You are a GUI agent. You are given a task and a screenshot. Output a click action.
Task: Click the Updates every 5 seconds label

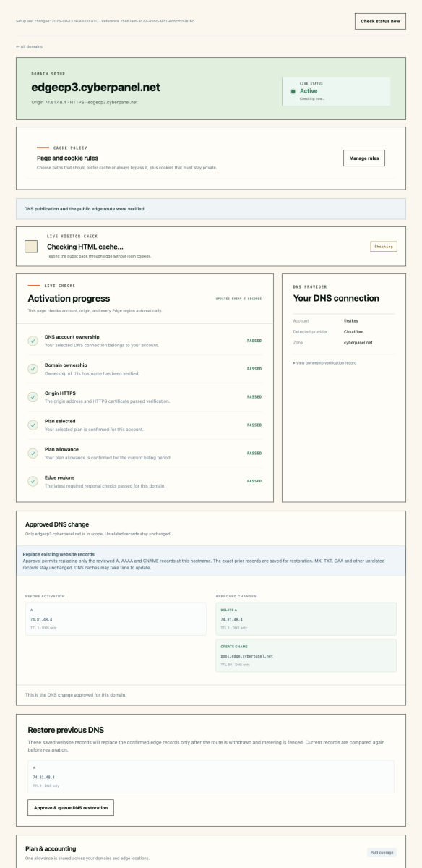(239, 299)
